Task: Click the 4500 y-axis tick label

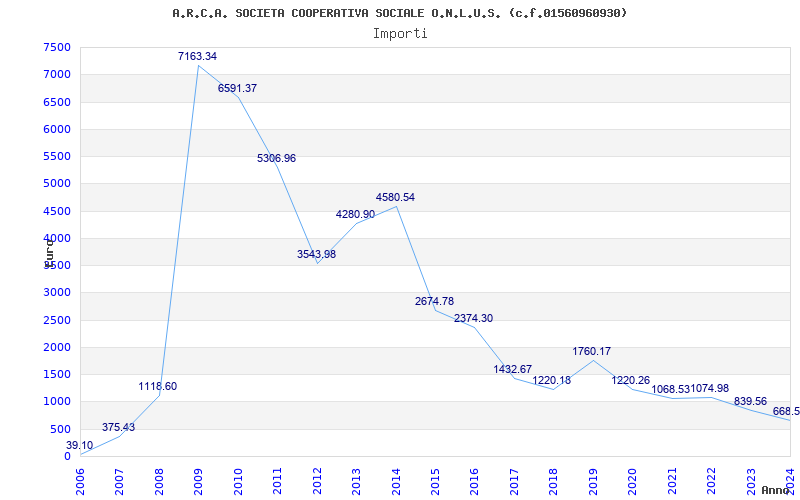Action: (x=57, y=211)
